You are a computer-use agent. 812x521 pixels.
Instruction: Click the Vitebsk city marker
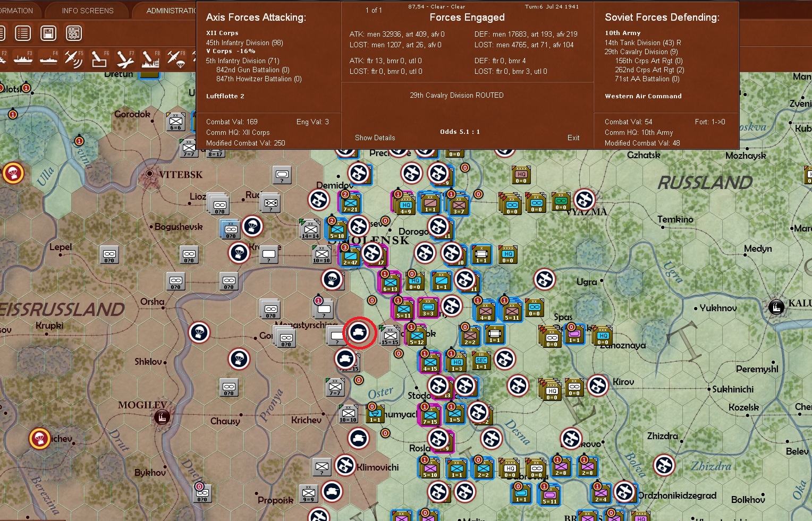(150, 174)
